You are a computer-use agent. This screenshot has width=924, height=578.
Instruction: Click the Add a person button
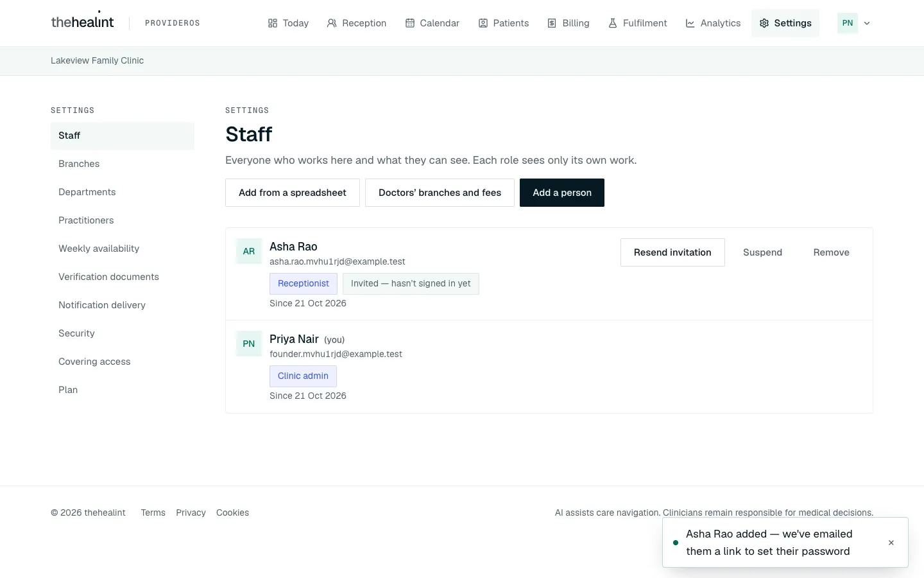click(x=562, y=193)
